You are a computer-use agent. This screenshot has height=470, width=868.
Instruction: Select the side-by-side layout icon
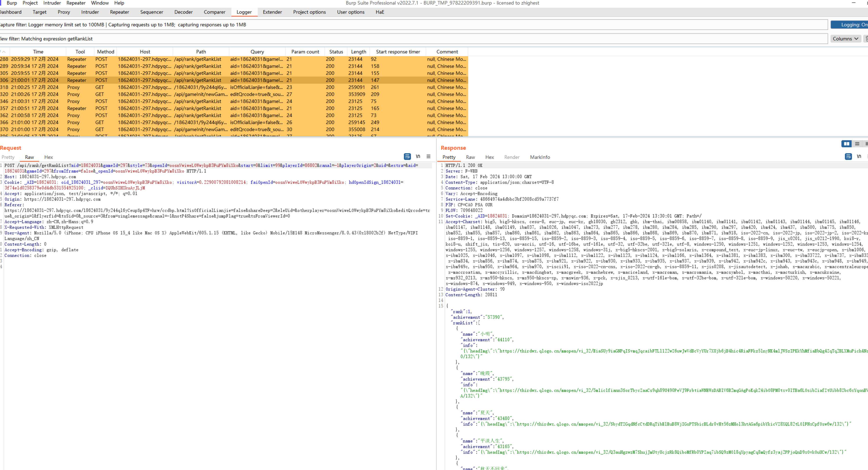click(x=846, y=144)
